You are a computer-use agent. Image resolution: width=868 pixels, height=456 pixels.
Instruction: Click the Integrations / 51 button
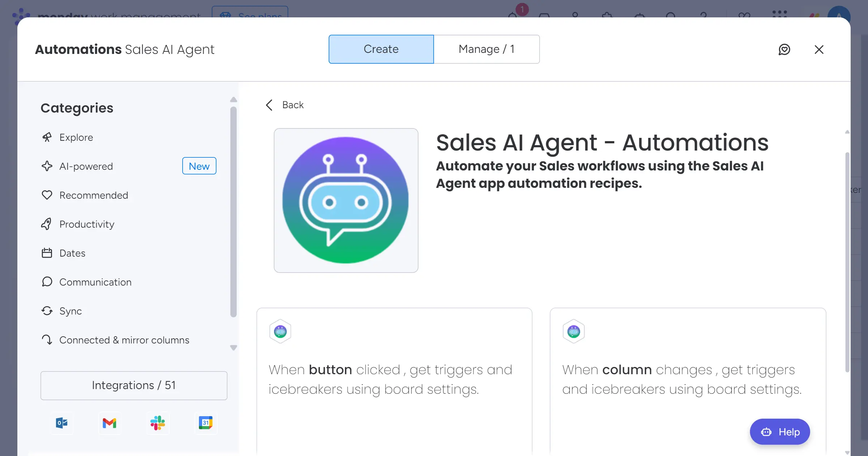tap(134, 385)
